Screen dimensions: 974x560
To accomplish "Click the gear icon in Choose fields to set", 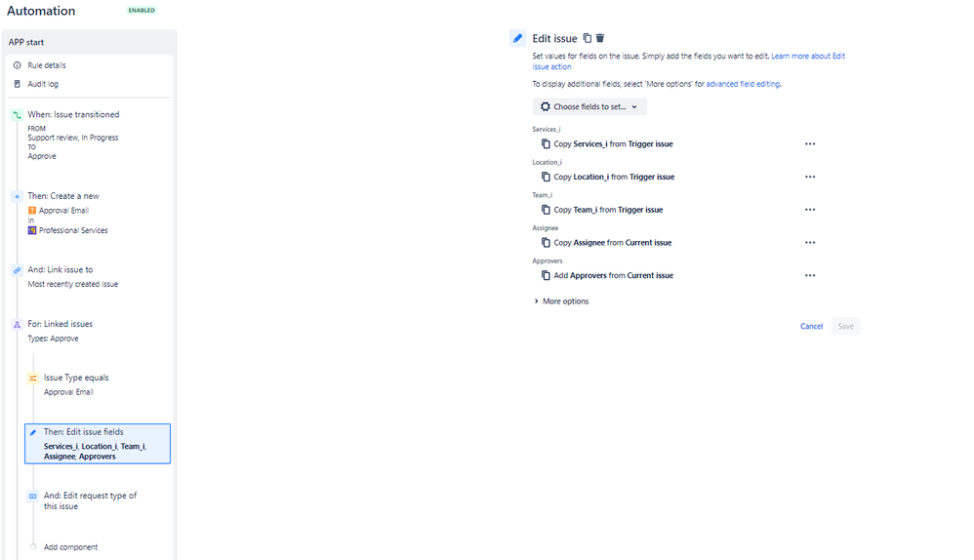I will [x=546, y=106].
